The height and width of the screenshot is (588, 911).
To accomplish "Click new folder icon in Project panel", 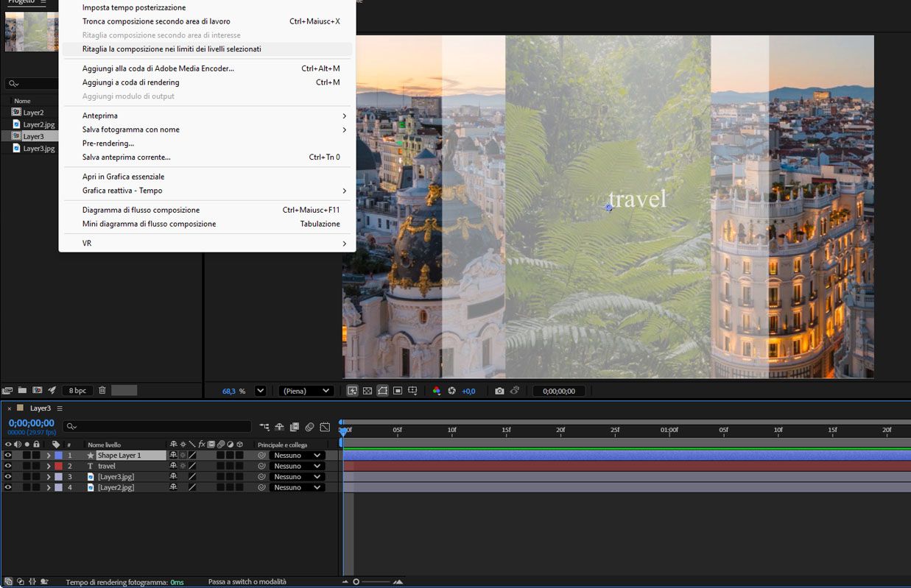I will (23, 390).
